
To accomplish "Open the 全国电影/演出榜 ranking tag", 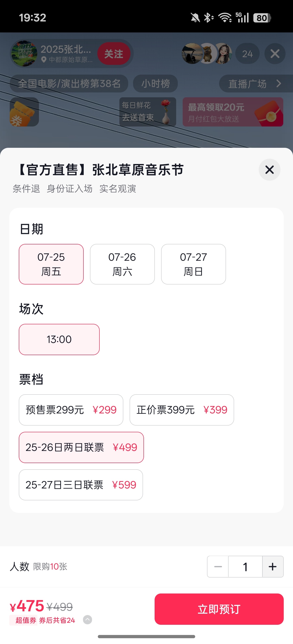I will [69, 83].
